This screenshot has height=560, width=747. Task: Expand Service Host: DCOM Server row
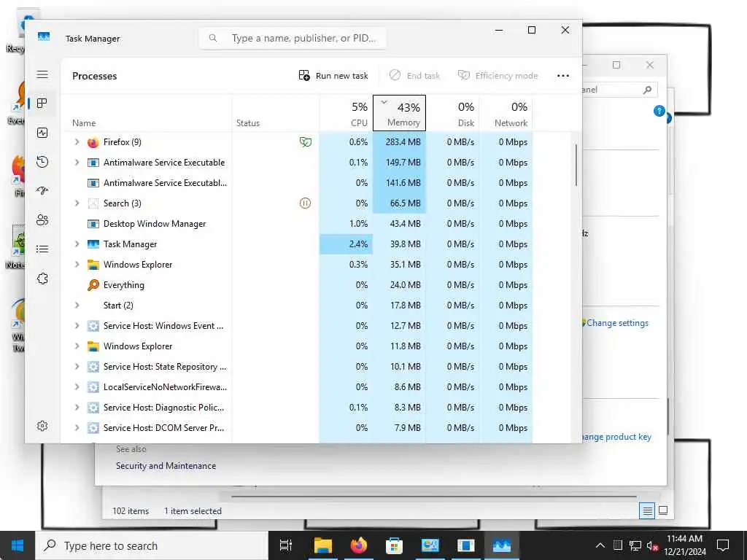tap(77, 427)
